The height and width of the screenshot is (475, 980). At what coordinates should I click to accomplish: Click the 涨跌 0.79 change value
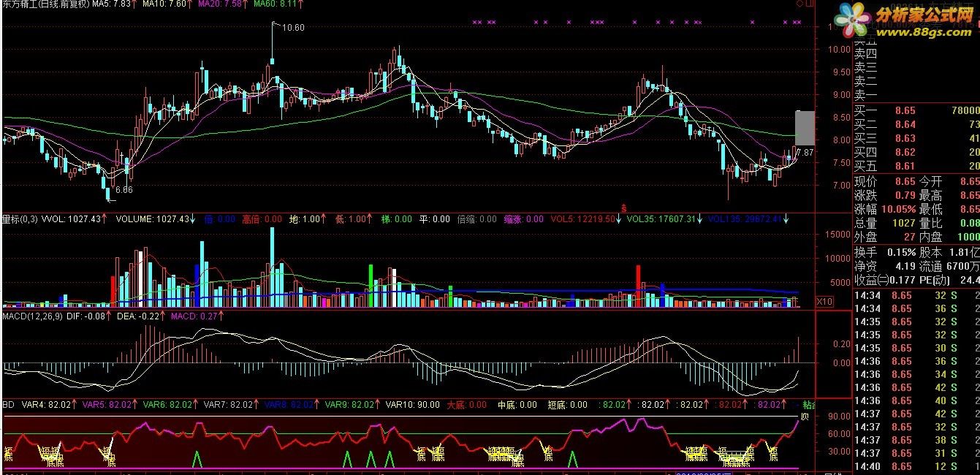pyautogui.click(x=905, y=195)
